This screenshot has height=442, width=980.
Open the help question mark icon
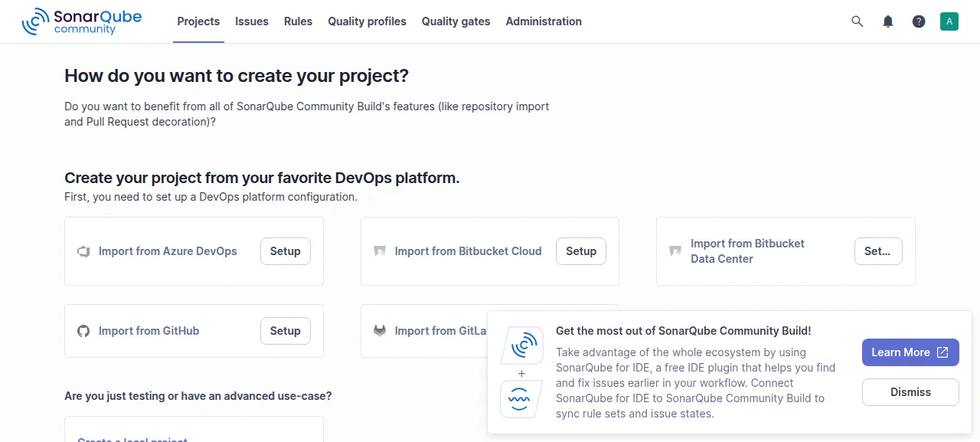(919, 21)
